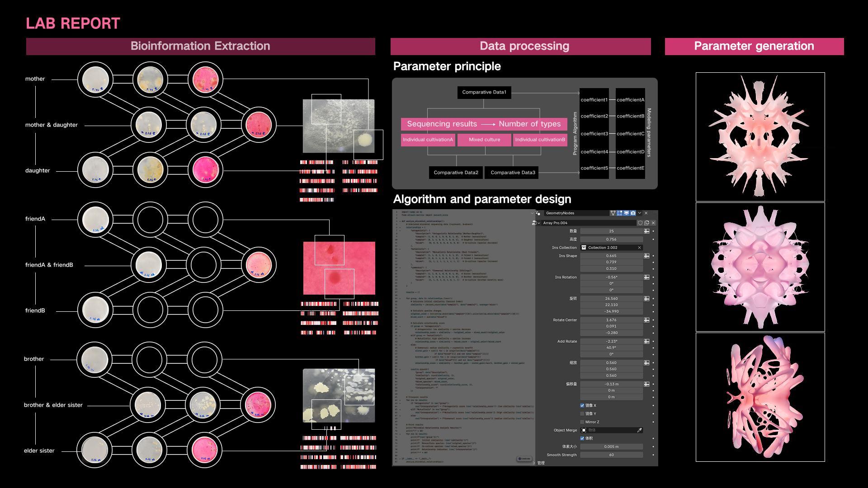
Task: Click the Smooth Strength value field
Action: point(611,455)
